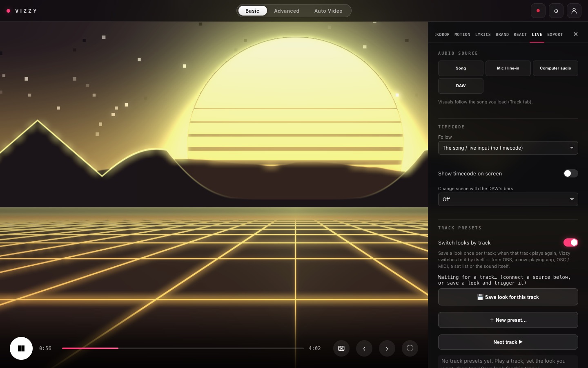This screenshot has width=588, height=368.
Task: Open the partially hidden Backdrop tab
Action: coord(442,35)
